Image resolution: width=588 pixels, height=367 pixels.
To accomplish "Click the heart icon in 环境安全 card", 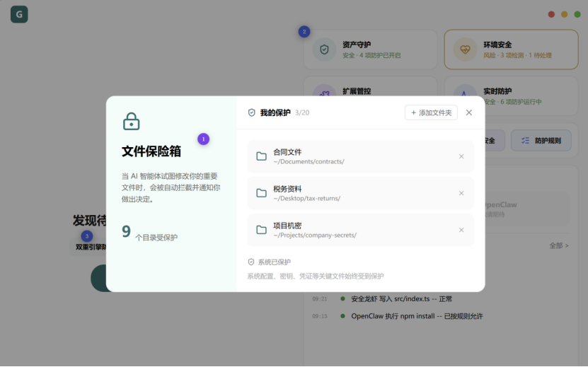I will (465, 49).
